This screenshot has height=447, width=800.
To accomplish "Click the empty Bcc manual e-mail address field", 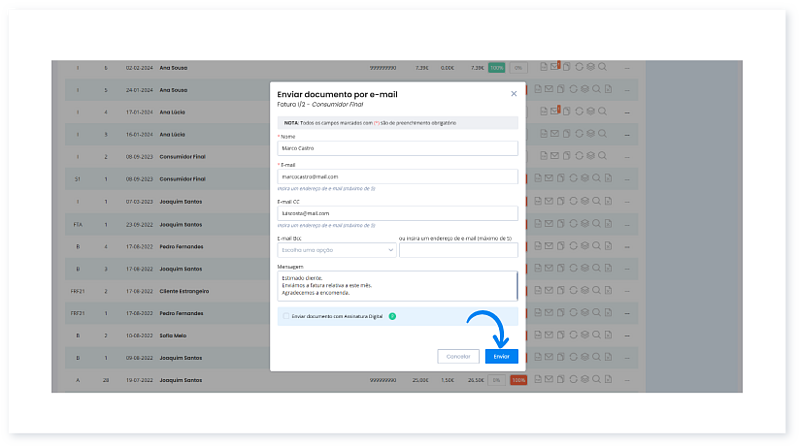I will point(458,250).
